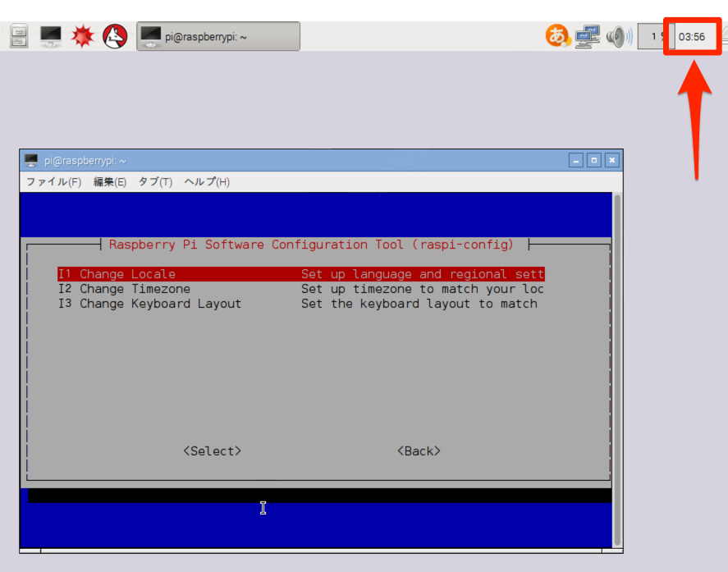Open the ヘルプ(H) menu
The width and height of the screenshot is (728, 572).
[x=207, y=182]
